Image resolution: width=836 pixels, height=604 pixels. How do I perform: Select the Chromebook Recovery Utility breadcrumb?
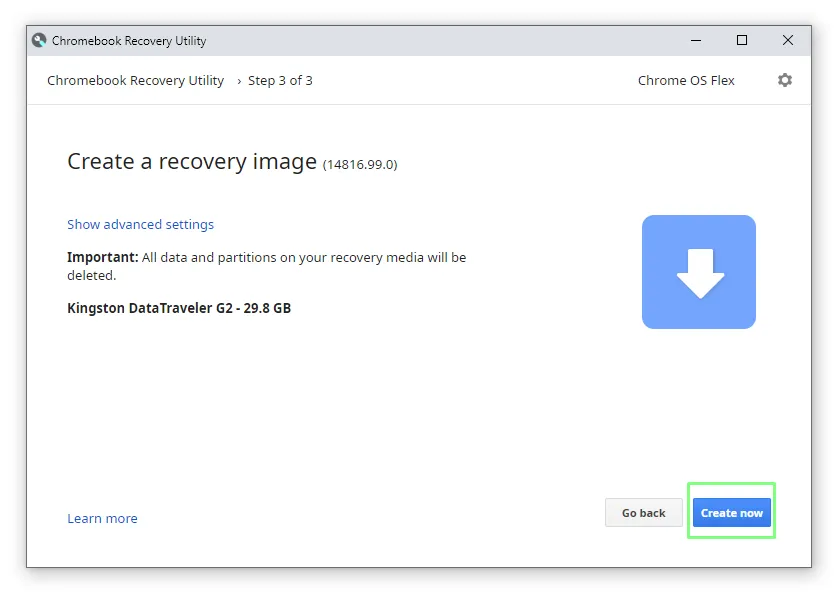[135, 81]
